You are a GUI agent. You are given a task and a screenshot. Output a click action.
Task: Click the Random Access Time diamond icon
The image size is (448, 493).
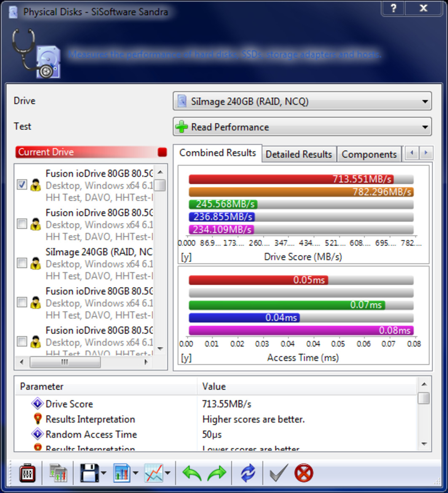click(x=38, y=434)
